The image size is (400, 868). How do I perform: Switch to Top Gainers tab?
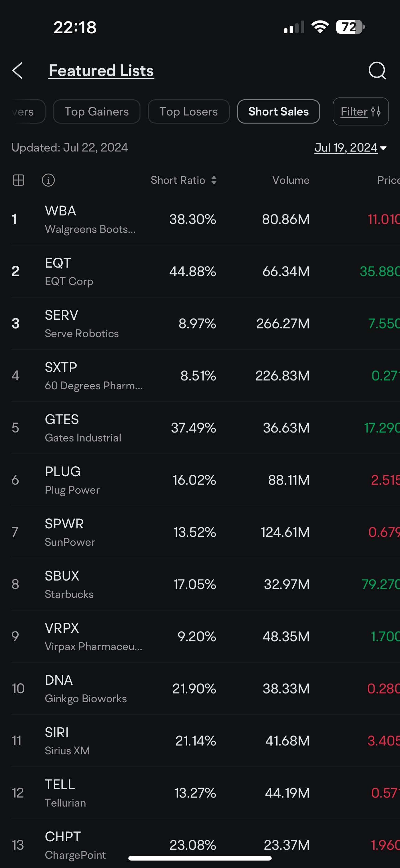[97, 111]
